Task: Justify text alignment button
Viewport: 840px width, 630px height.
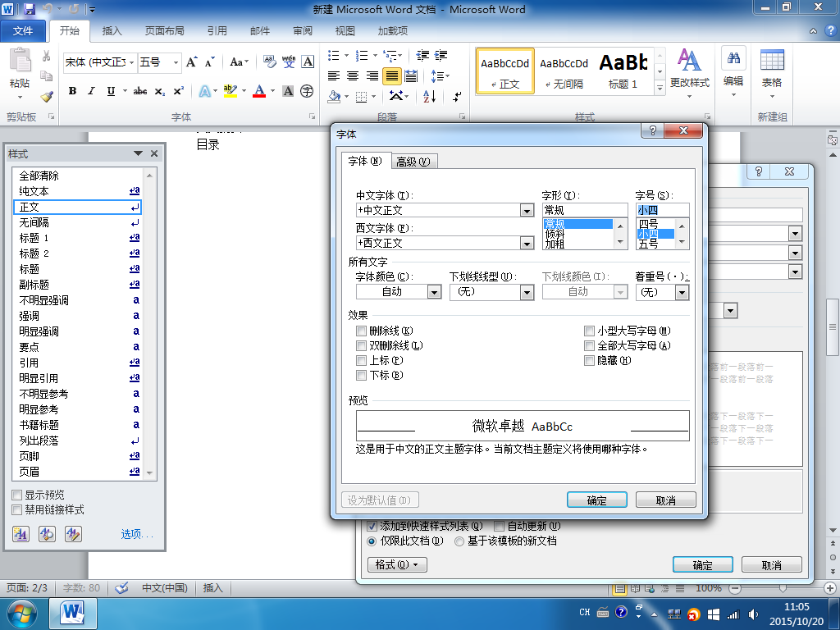Action: coord(392,76)
